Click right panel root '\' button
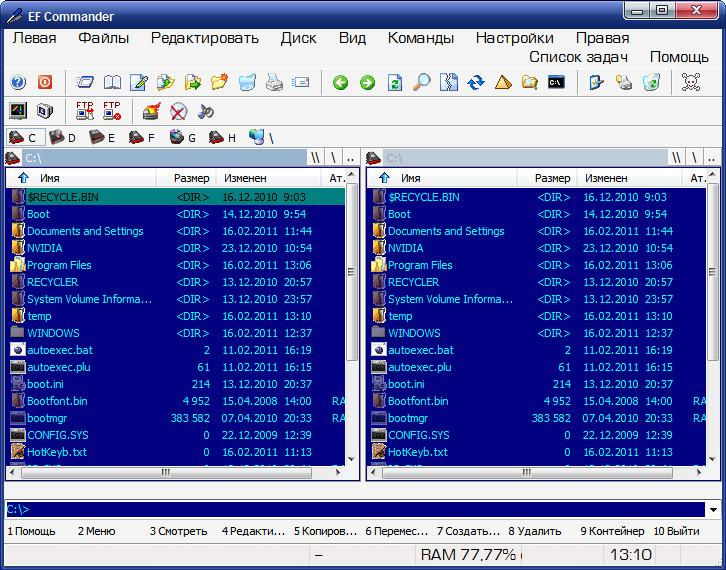Screen dimensions: 726x570 pos(694,158)
